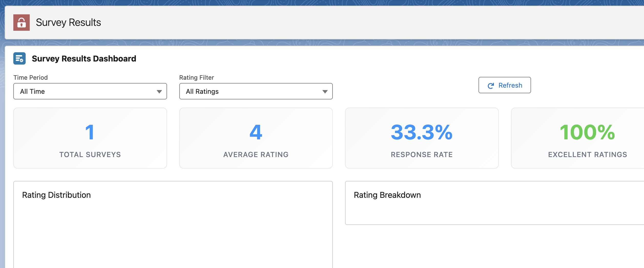Click the Time Period label
Image resolution: width=644 pixels, height=268 pixels.
[x=30, y=78]
